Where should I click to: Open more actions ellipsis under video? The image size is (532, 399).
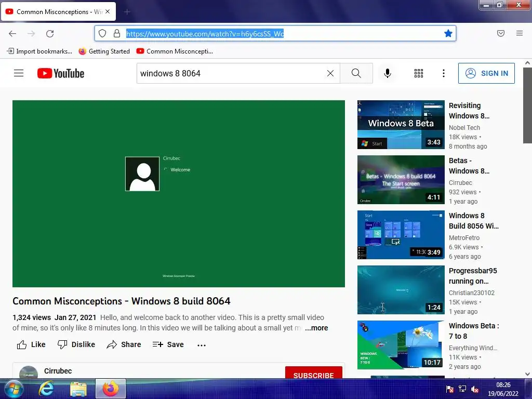(202, 345)
